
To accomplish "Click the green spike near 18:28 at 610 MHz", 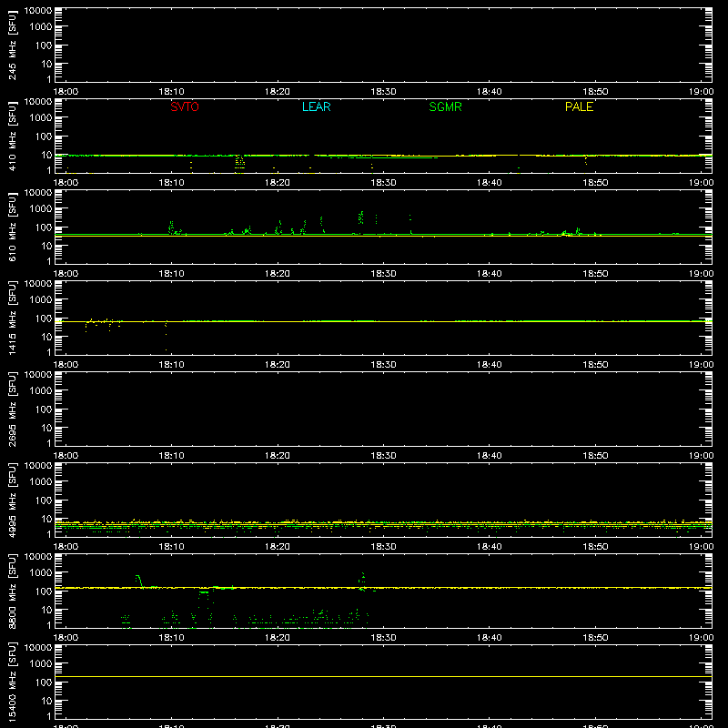I will point(361,217).
